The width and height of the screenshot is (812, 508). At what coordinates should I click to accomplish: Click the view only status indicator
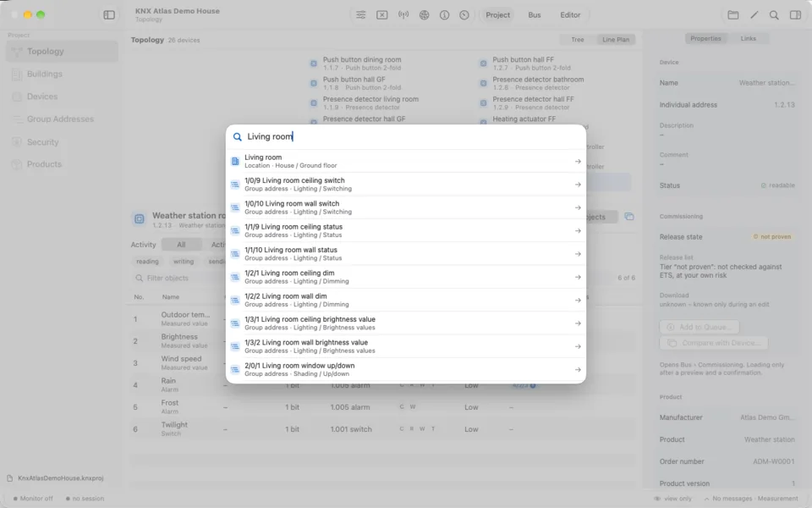pos(673,499)
